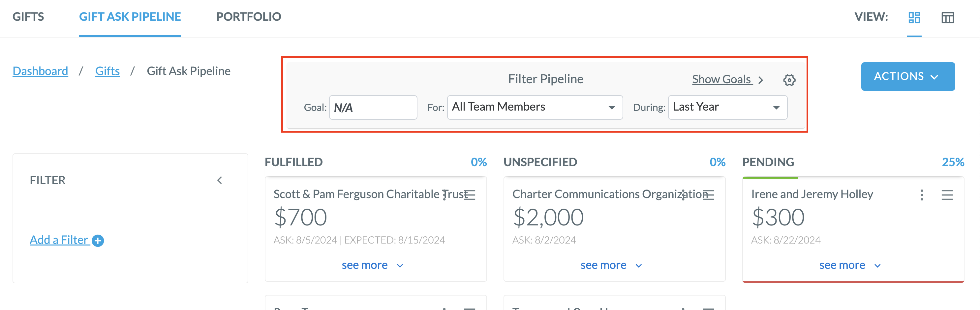The image size is (980, 310).
Task: Switch to card grid view icon
Action: (914, 17)
